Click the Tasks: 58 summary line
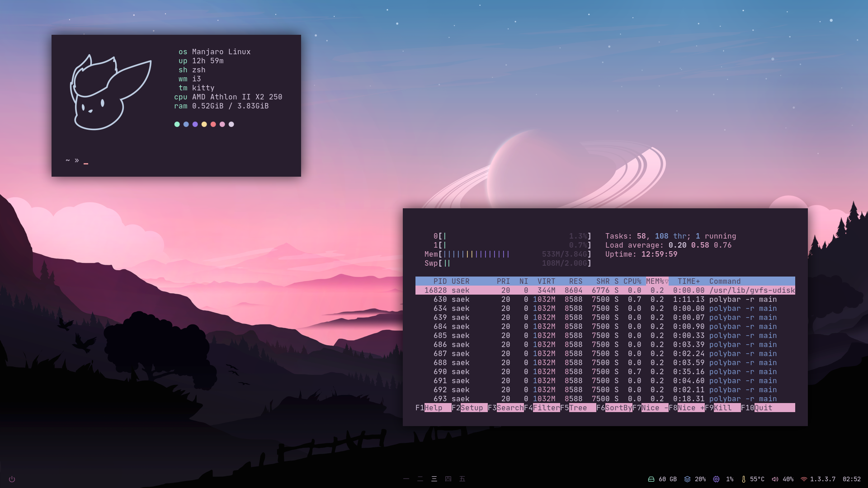Image resolution: width=868 pixels, height=488 pixels. pos(670,236)
